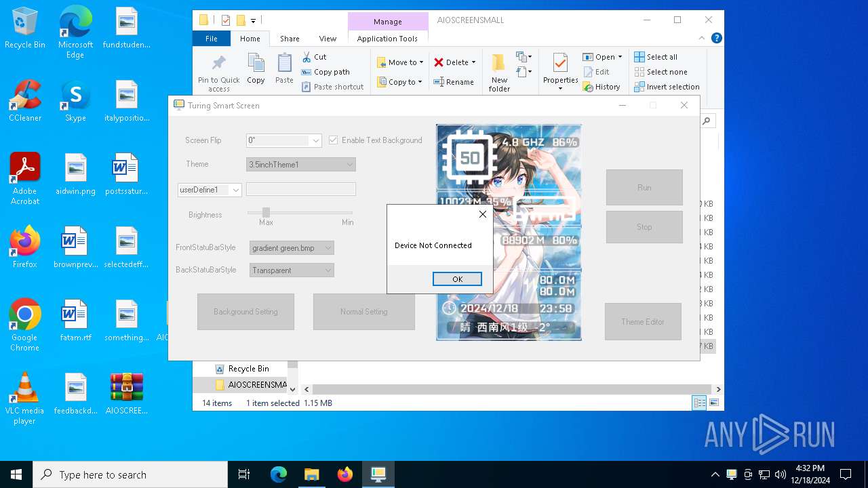Open the Move to dropdown
This screenshot has height=488, width=868.
pyautogui.click(x=400, y=62)
